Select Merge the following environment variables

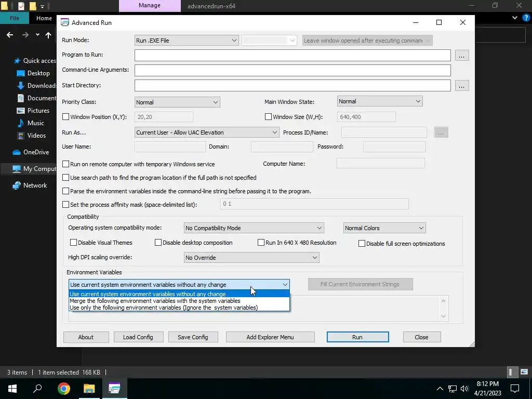[x=179, y=301]
